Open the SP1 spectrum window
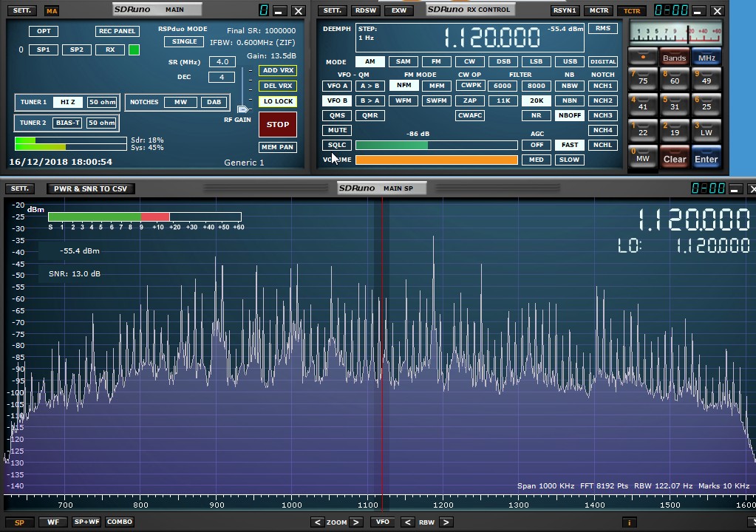756x532 pixels. (x=44, y=50)
